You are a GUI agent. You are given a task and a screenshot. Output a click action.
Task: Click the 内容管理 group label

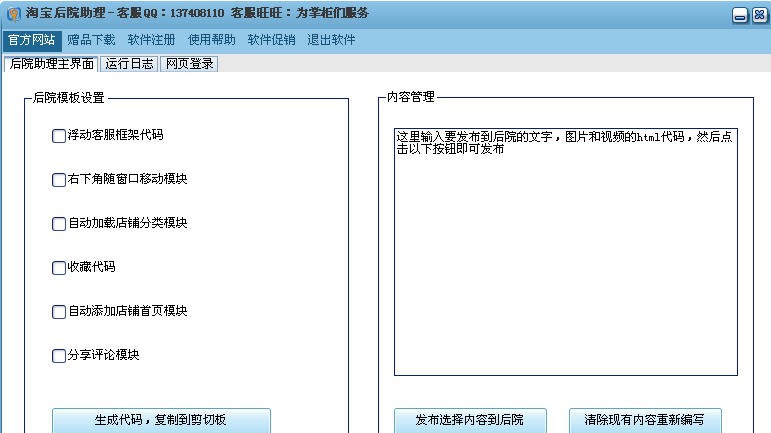411,97
